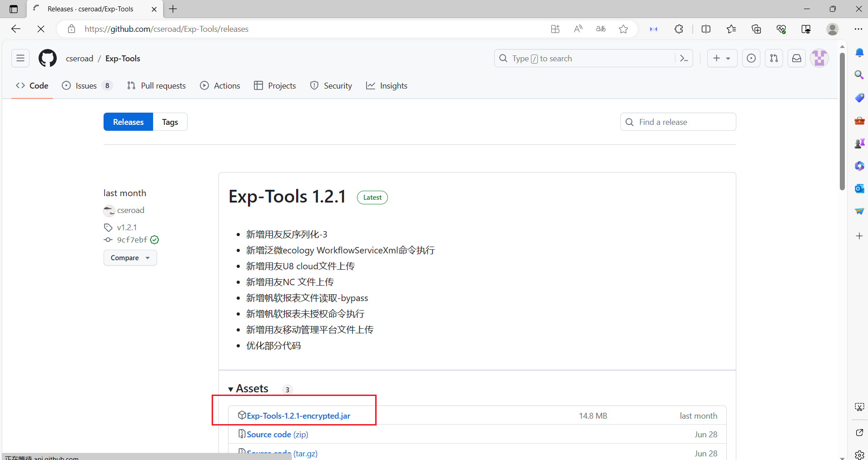Open the GitHub side navigation menu

click(x=20, y=58)
